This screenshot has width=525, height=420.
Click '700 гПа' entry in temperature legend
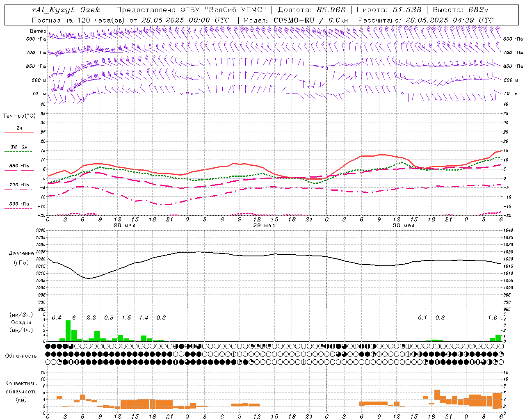tap(19, 185)
